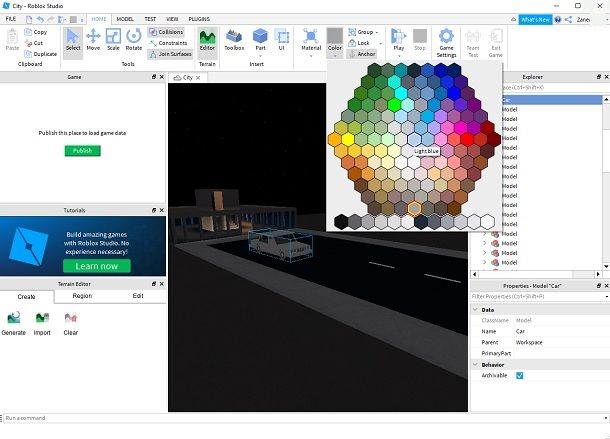Screen dimensions: 610x439
Task: Pick the black swatch in grayscale row
Action: (341, 222)
